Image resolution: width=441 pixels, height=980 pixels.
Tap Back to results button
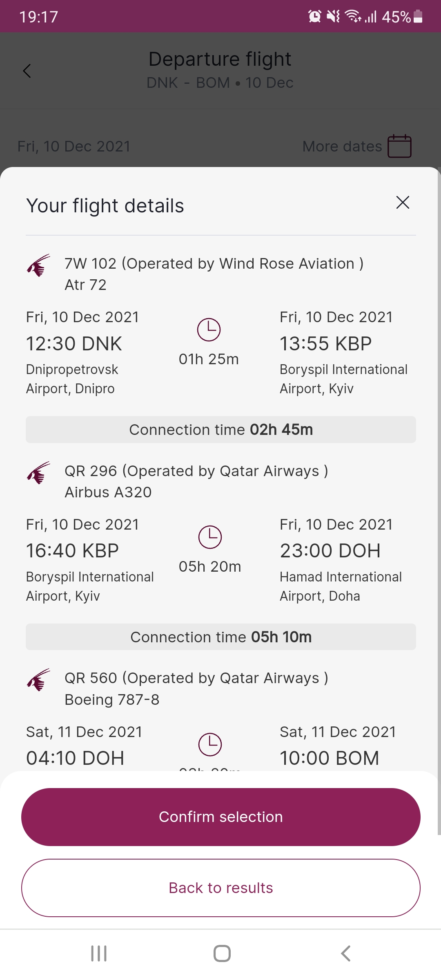coord(220,888)
